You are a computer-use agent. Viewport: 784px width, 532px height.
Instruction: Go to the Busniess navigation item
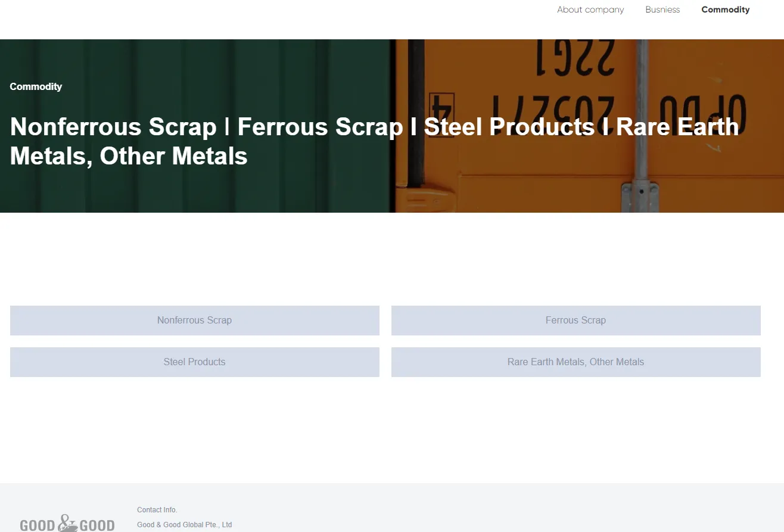(662, 10)
